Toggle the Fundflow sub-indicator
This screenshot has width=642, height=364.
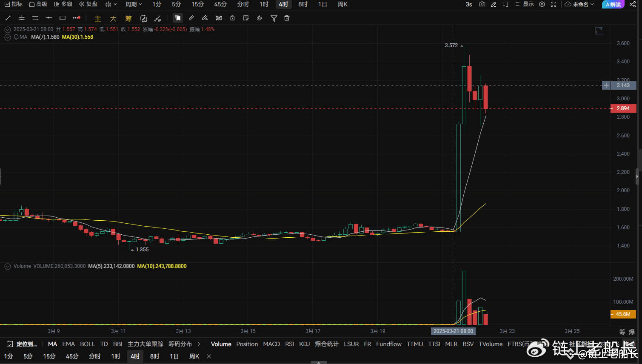(x=389, y=344)
